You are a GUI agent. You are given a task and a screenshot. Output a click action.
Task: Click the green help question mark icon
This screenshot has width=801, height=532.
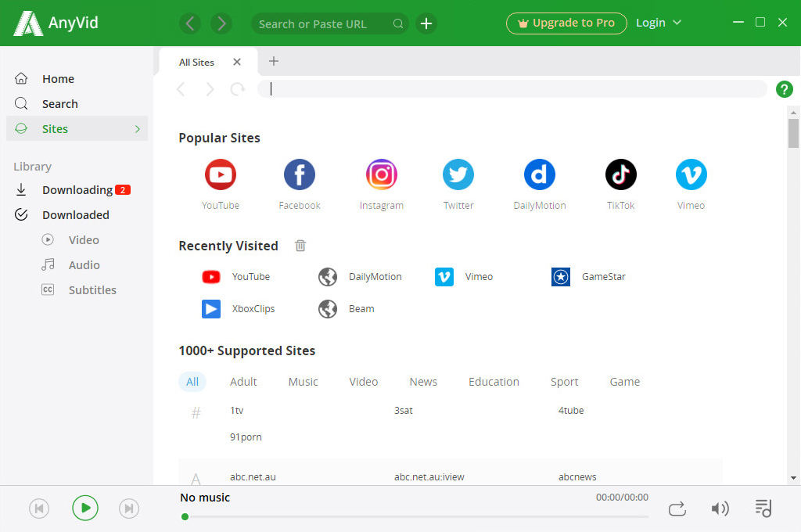[784, 89]
